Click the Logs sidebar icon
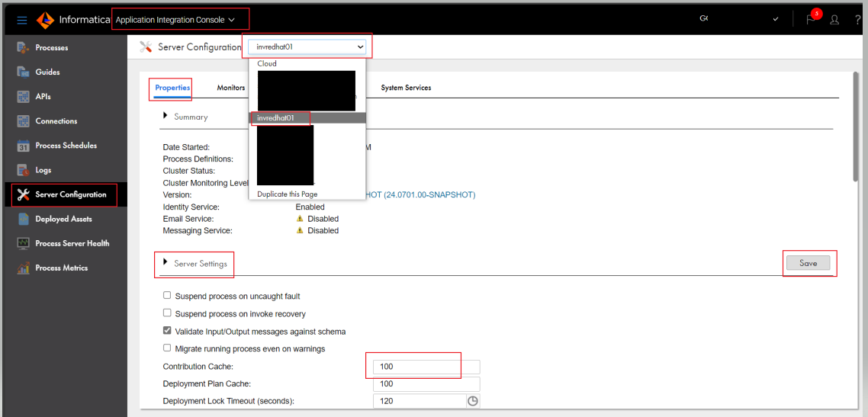Image resolution: width=868 pixels, height=417 pixels. point(23,170)
